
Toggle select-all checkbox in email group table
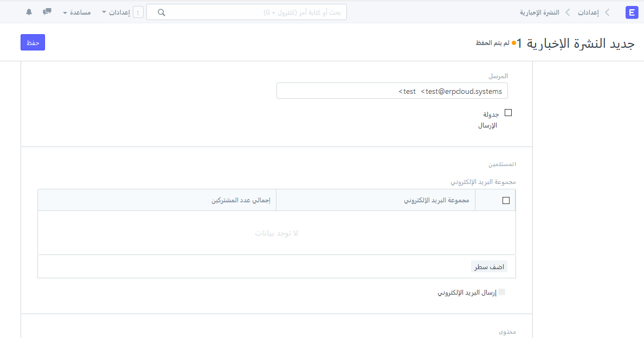[506, 200]
